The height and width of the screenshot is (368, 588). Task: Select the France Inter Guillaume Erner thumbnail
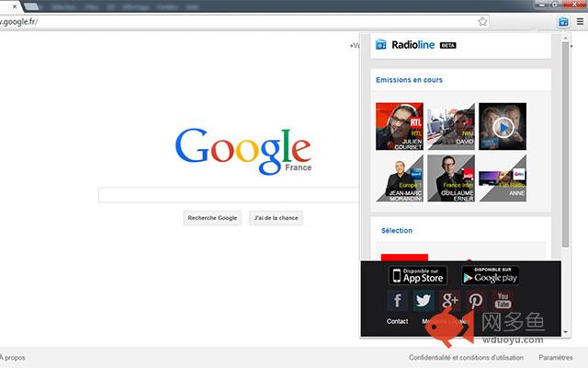point(451,178)
